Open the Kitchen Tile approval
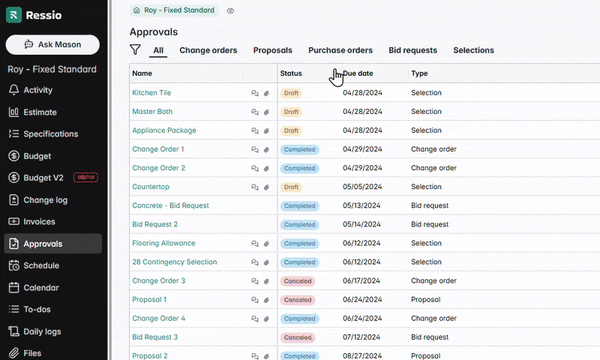This screenshot has width=600, height=360. coord(152,93)
